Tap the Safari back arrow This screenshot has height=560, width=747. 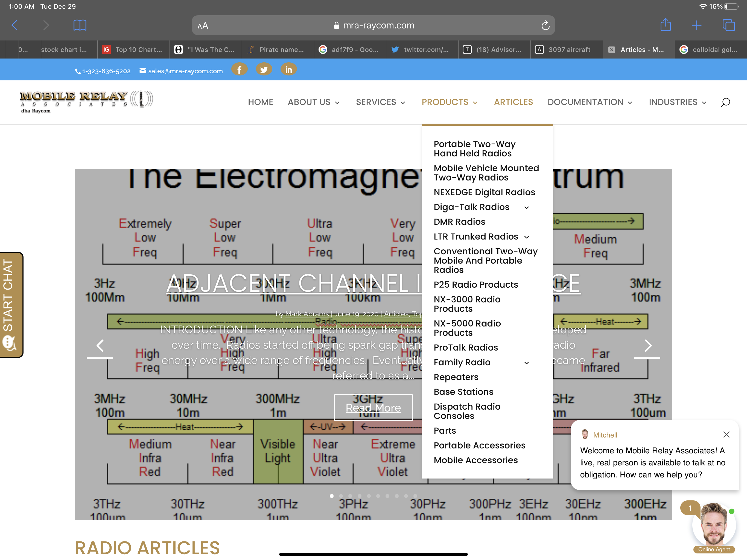(x=14, y=25)
